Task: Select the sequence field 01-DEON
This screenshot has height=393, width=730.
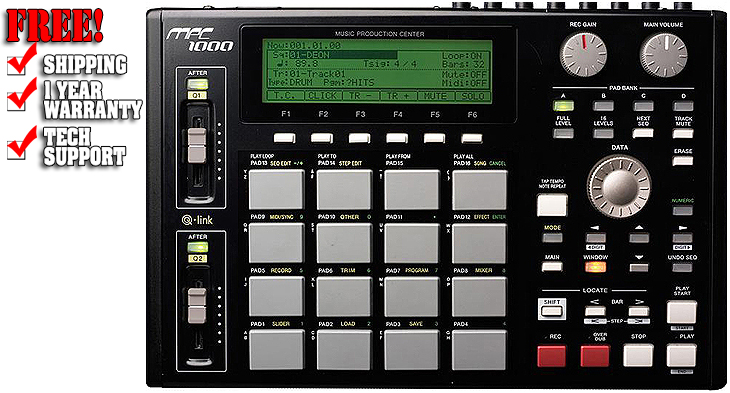Action: [x=343, y=55]
